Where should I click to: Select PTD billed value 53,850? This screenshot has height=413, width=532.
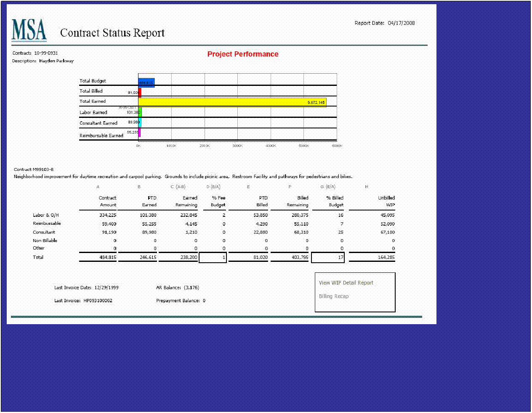(261, 215)
